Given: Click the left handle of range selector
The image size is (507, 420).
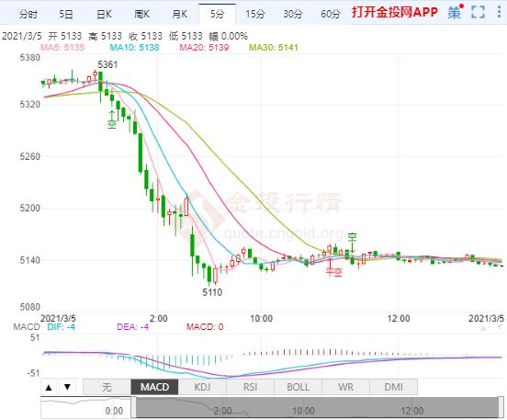Looking at the screenshot, I should 133,408.
